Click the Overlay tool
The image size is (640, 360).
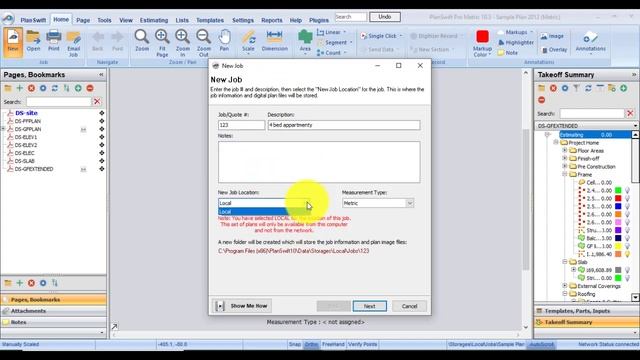pos(554,50)
